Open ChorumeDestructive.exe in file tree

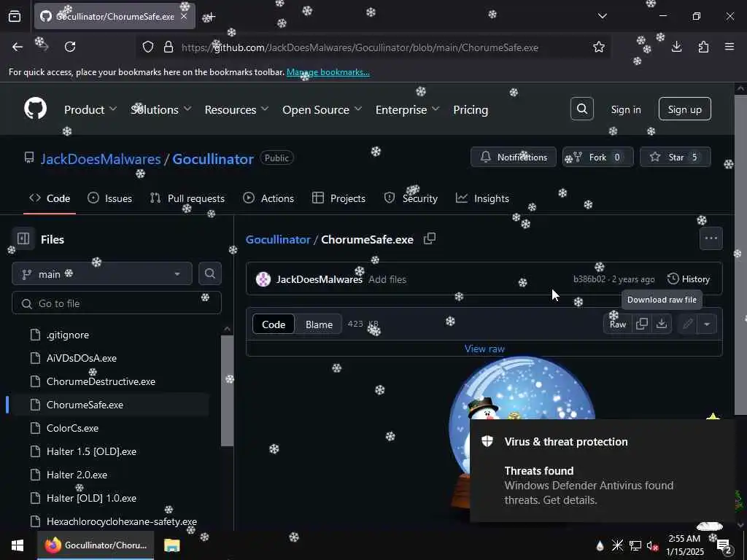pos(101,381)
